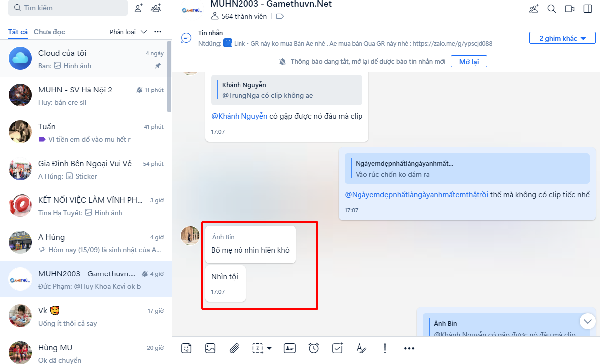Mark message as priority with exclamation icon
Image resolution: width=600 pixels, height=364 pixels.
tap(385, 348)
